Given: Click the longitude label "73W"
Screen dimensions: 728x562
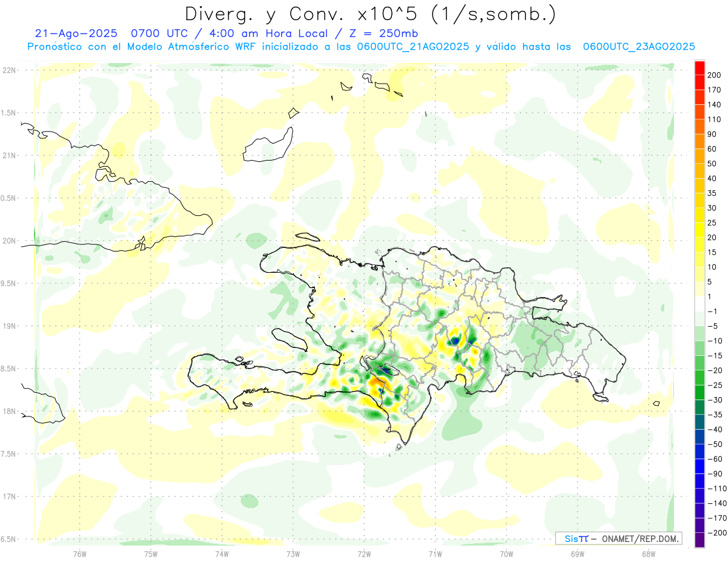Looking at the screenshot, I should (293, 554).
